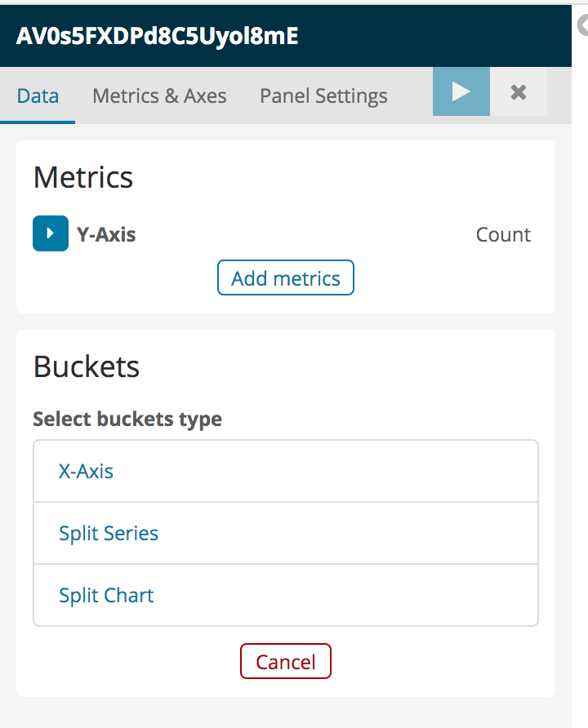Screen dimensions: 588x728
Task: Click the Metrics section heading
Action: click(x=83, y=177)
